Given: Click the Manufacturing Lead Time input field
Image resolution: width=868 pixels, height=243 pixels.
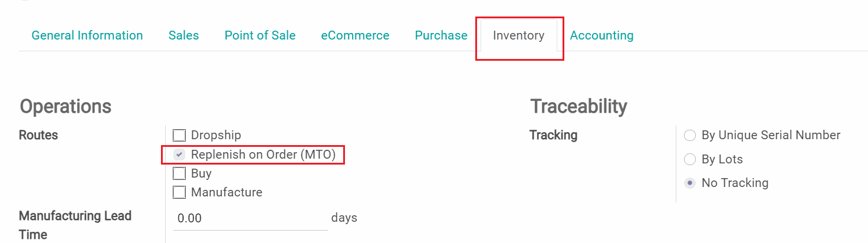Looking at the screenshot, I should pos(250,218).
